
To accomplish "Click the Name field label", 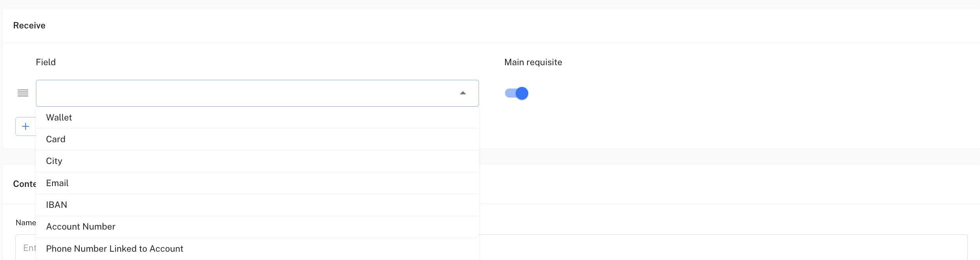I will click(25, 223).
